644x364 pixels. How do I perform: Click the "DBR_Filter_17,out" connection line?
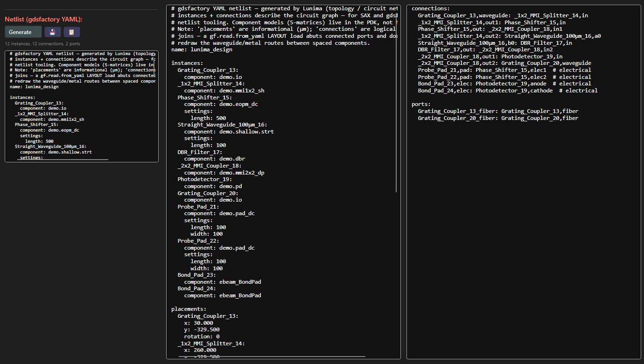click(x=485, y=49)
